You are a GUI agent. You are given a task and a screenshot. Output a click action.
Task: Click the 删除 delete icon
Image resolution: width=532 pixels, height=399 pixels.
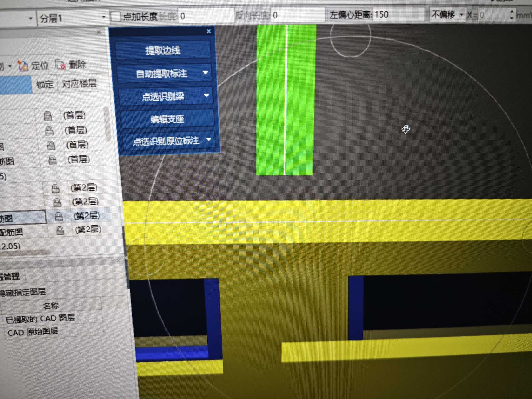pyautogui.click(x=61, y=65)
